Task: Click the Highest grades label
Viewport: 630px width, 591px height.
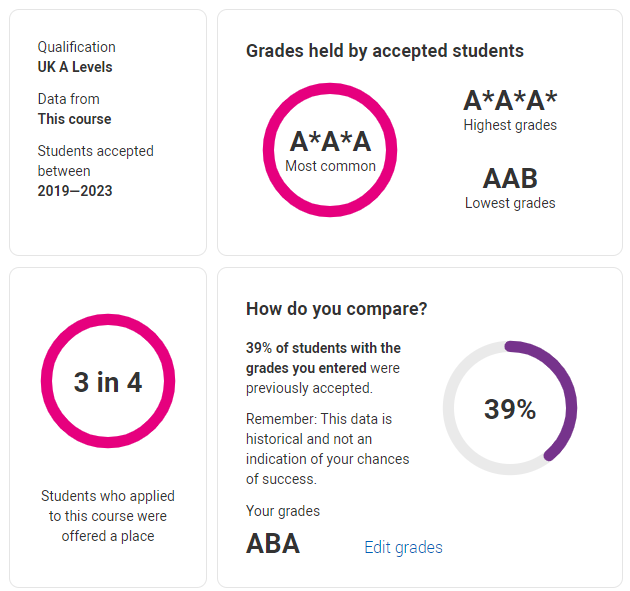Action: (510, 125)
